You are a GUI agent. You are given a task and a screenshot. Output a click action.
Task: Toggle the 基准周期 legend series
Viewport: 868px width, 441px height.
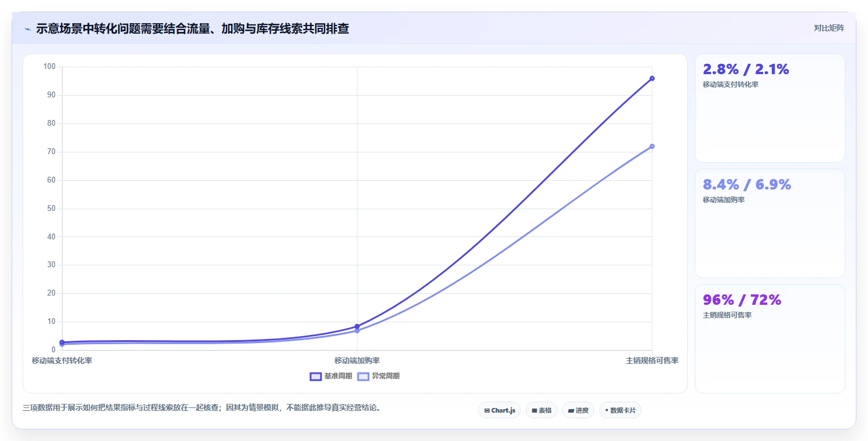coord(331,376)
